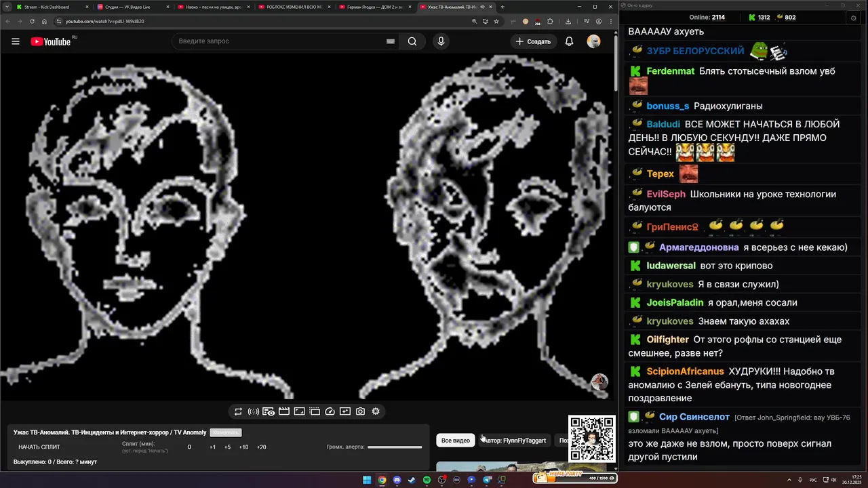This screenshot has height=488, width=868.
Task: Click username Baldudi in chat
Action: click(663, 125)
